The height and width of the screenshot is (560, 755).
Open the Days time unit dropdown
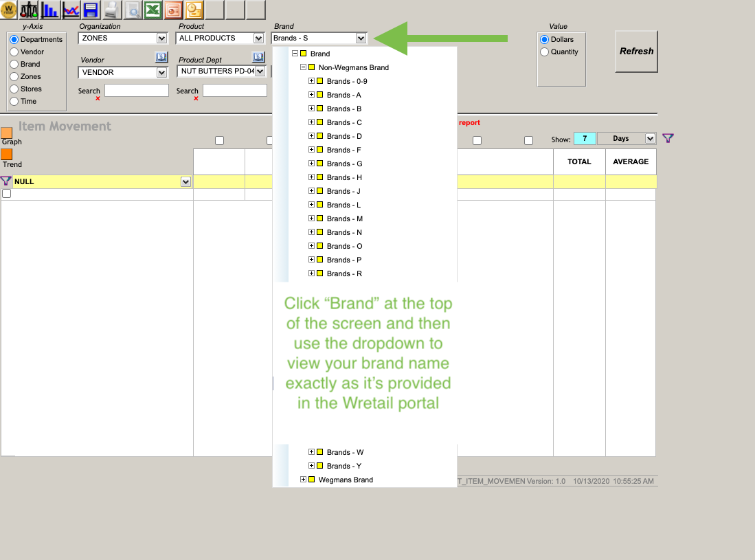click(x=650, y=138)
